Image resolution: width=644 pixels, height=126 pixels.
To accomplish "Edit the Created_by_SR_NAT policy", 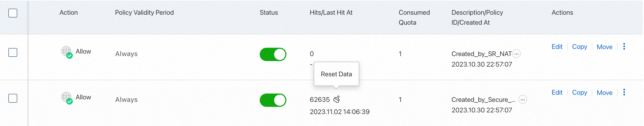I will coord(557,47).
